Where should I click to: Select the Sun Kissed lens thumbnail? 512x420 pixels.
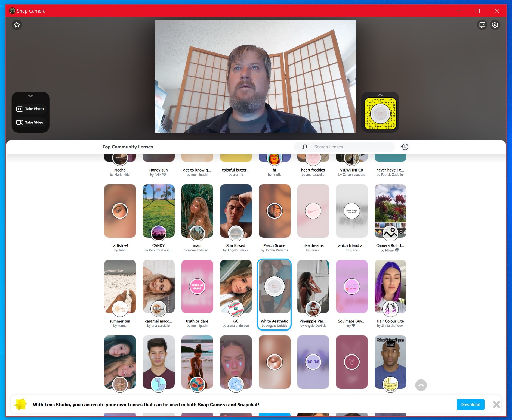point(236,211)
